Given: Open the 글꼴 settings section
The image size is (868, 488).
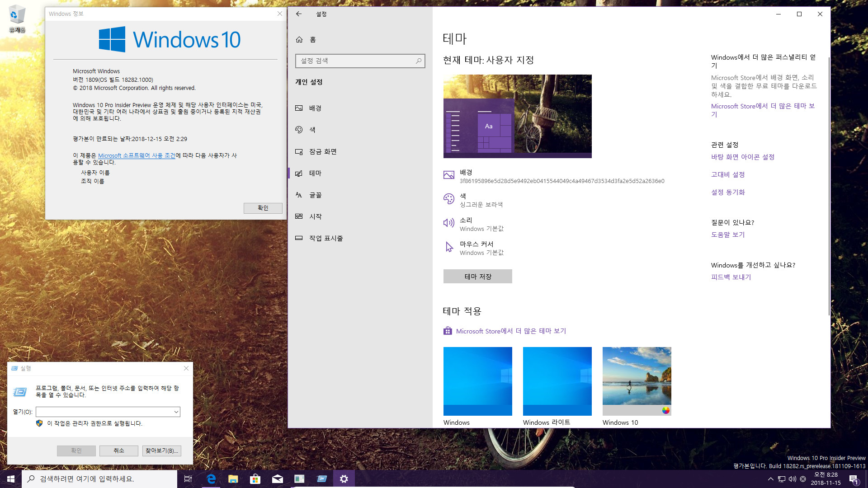Looking at the screenshot, I should tap(360, 195).
